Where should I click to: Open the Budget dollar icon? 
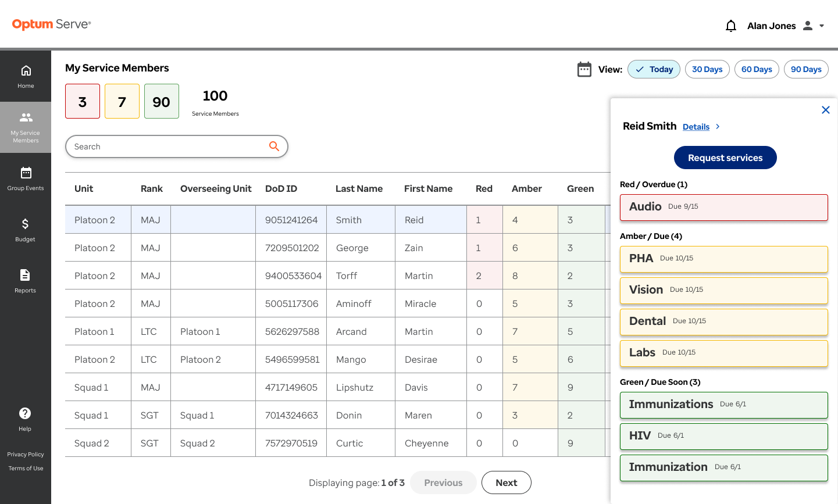click(x=26, y=224)
